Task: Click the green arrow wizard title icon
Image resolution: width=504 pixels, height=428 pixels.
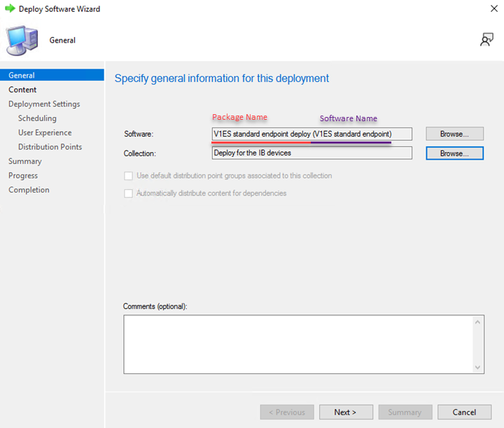Action: [x=10, y=9]
